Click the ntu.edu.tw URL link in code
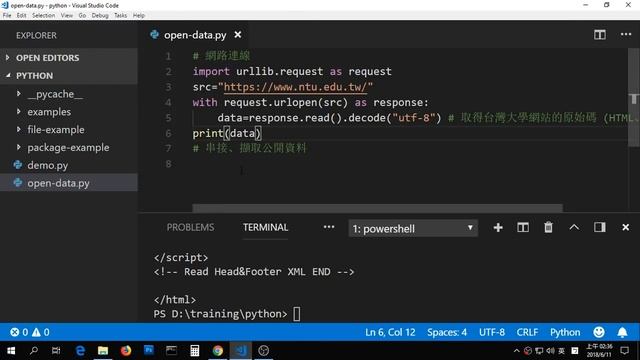640x360 pixels. click(x=295, y=87)
